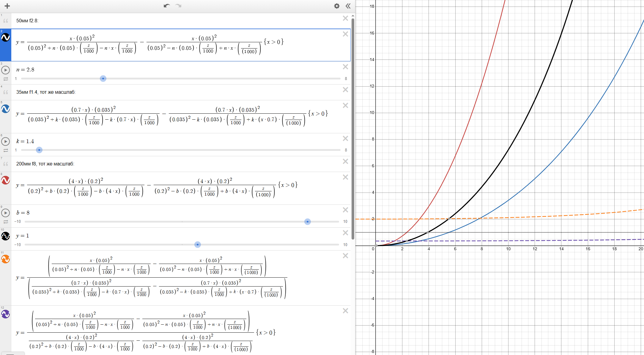Click the n slider thumb at 2.8

[x=103, y=79]
